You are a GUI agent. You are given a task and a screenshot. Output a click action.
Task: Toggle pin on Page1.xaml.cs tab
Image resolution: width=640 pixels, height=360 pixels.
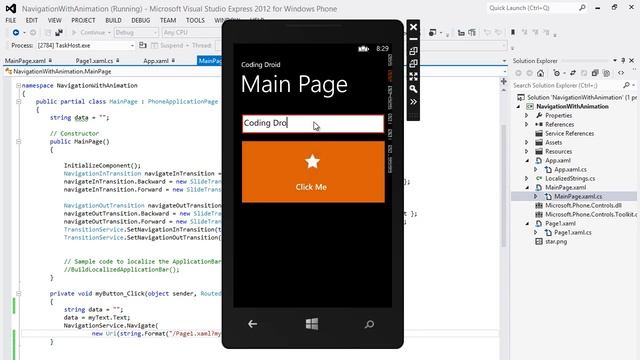(x=118, y=60)
